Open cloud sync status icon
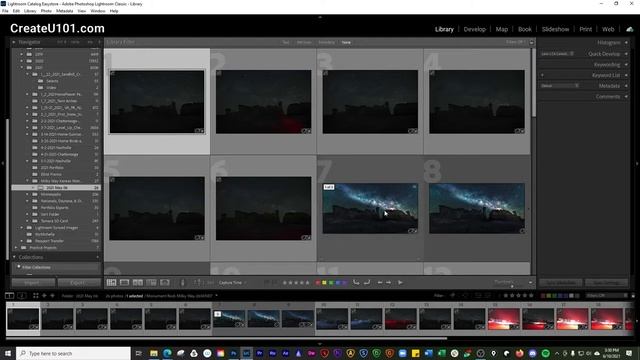The width and height of the screenshot is (640, 360). 630,29
